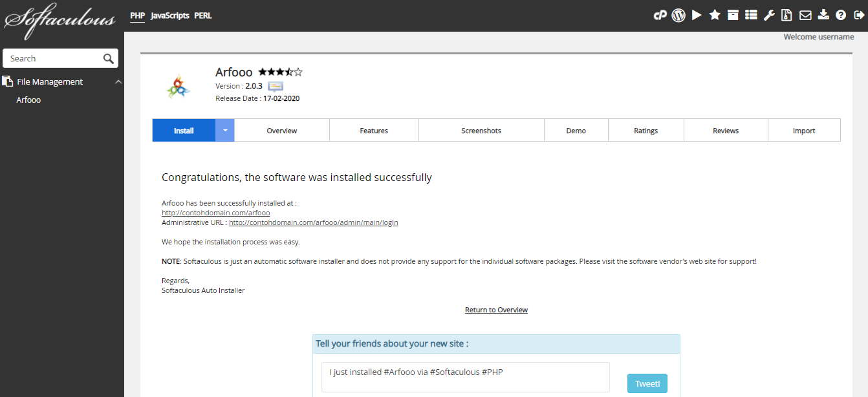Image resolution: width=868 pixels, height=397 pixels.
Task: Open email settings envelope icon
Action: coord(805,15)
